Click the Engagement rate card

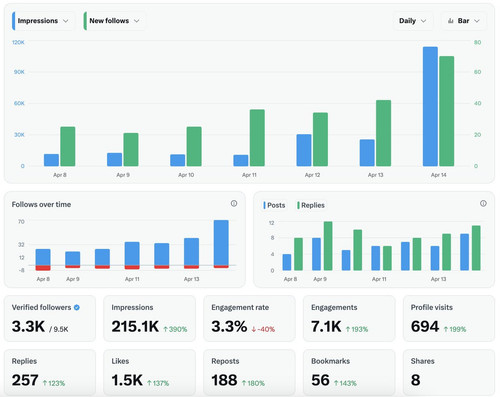[249, 318]
